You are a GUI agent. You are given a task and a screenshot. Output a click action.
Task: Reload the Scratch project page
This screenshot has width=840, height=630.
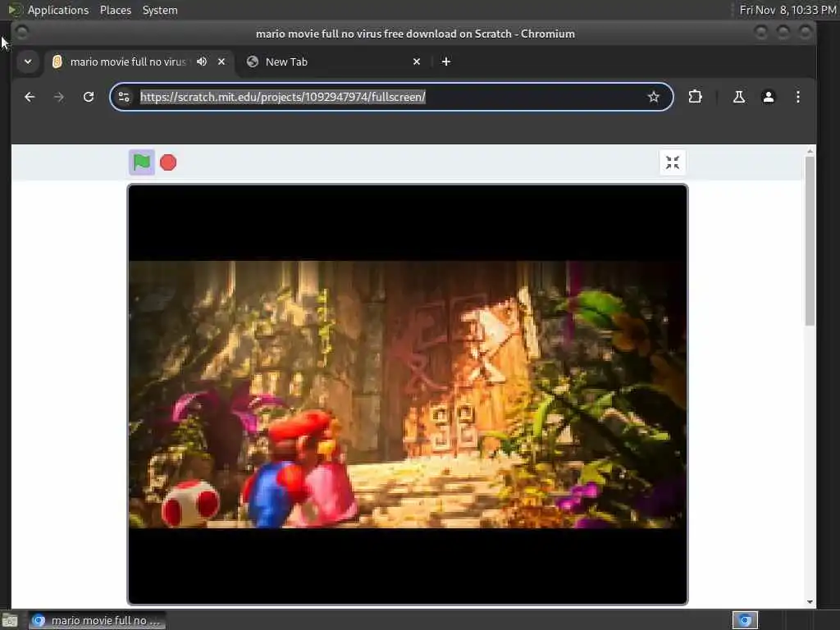(89, 97)
